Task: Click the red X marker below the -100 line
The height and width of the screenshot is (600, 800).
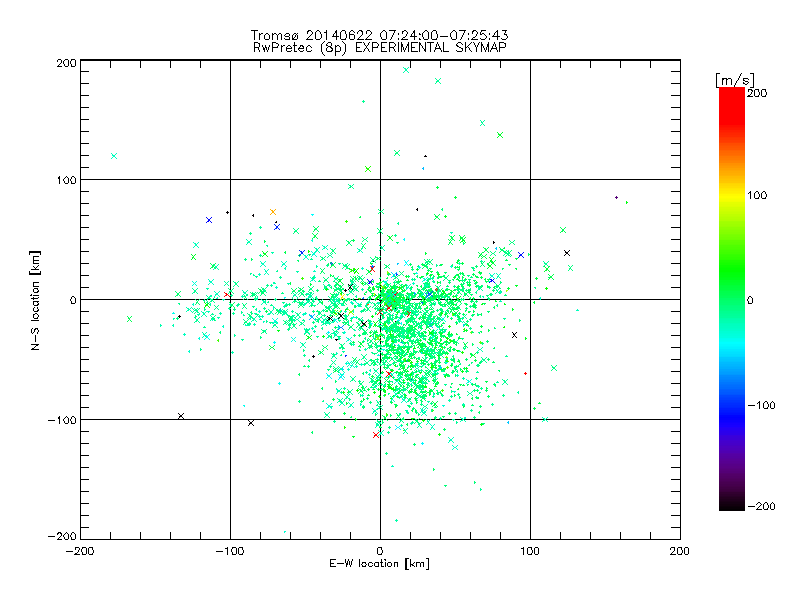Action: (x=376, y=435)
